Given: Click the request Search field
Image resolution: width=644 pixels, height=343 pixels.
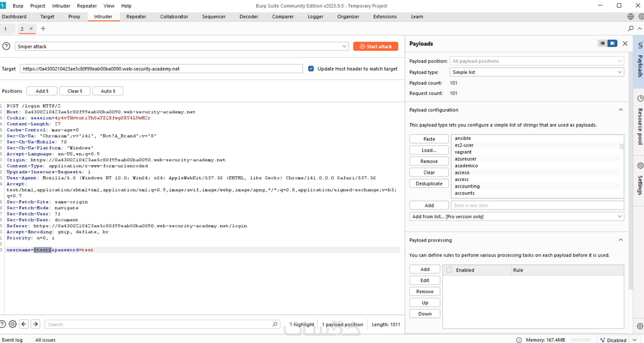Looking at the screenshot, I should (162, 324).
